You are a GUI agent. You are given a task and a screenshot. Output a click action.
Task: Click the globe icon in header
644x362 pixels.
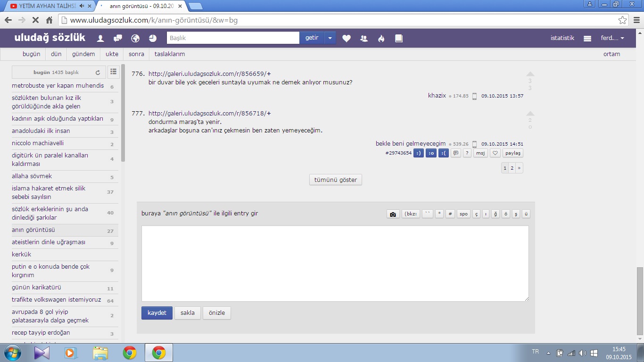click(135, 38)
